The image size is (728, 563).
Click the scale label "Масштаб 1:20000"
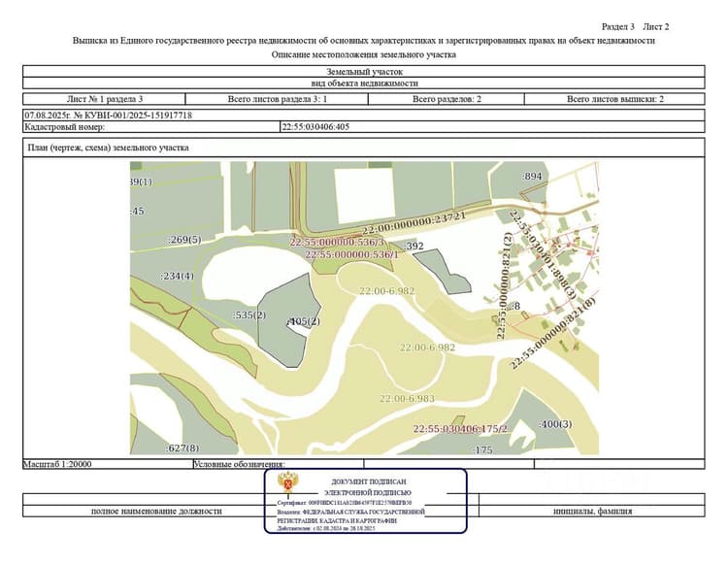tap(57, 464)
